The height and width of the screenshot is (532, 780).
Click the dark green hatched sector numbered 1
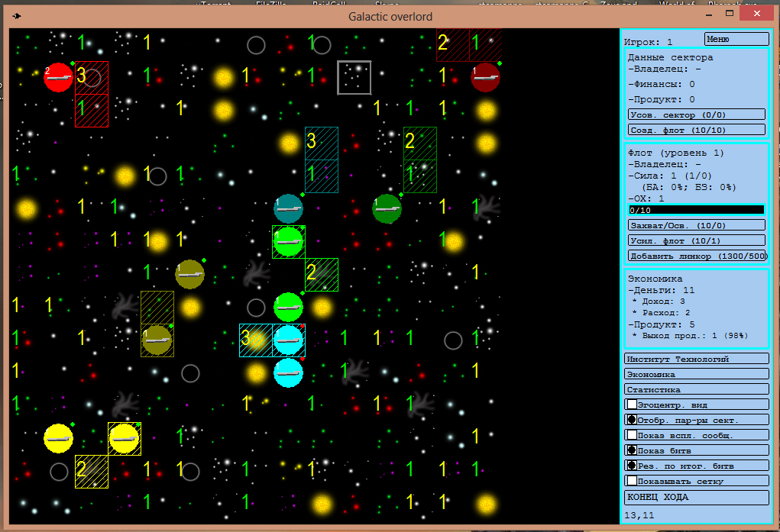(420, 176)
